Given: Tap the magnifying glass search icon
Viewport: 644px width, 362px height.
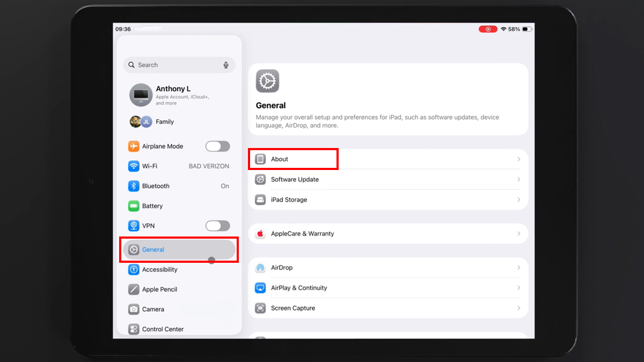Looking at the screenshot, I should pos(131,65).
